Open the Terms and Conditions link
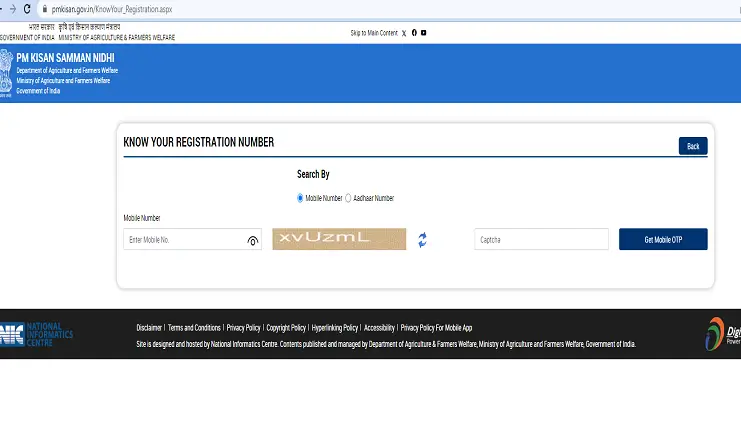This screenshot has height=441, width=741. tap(194, 328)
